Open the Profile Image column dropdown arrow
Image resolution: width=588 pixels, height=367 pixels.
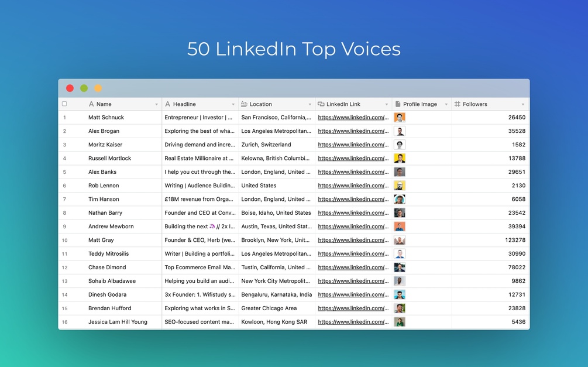[x=446, y=104]
